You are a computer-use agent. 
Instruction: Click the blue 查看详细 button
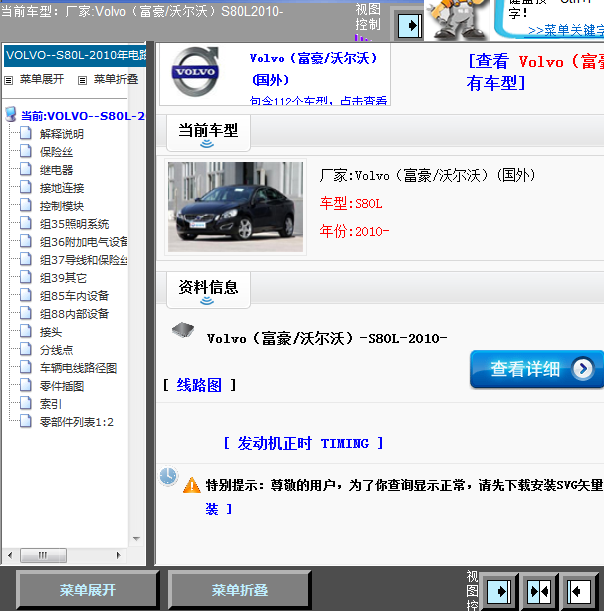click(x=537, y=369)
